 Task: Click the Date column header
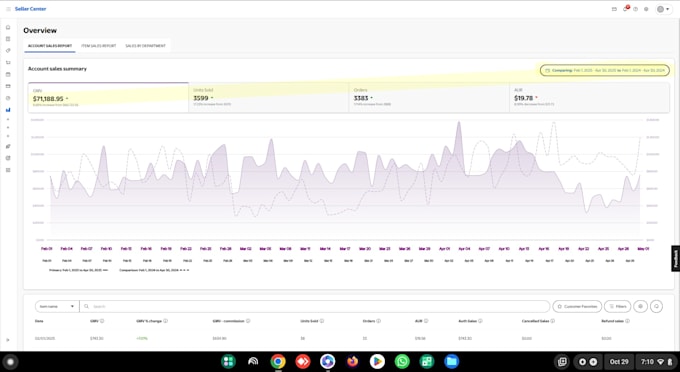pyautogui.click(x=39, y=321)
